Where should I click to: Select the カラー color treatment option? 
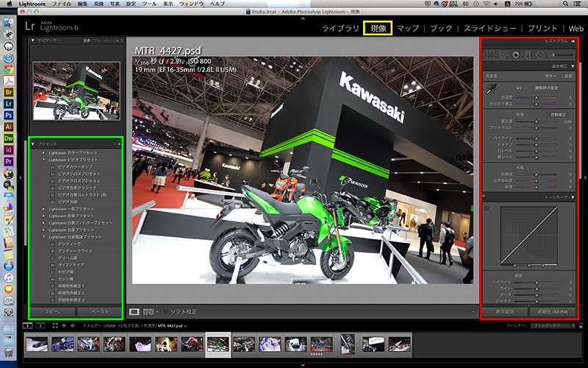551,76
